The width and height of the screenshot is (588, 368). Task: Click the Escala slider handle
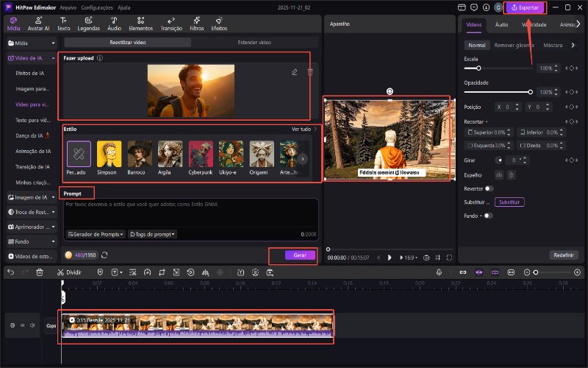point(478,68)
